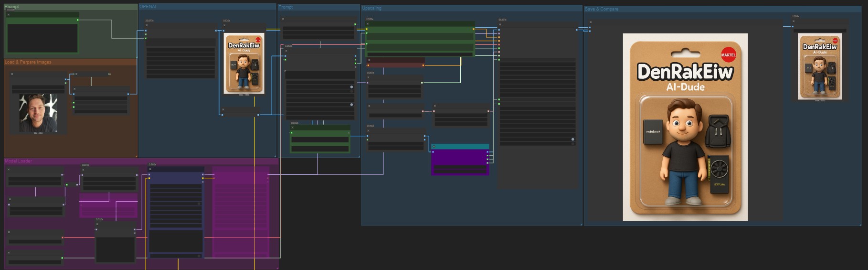Click the 2.570s timing badge
The width and height of the screenshot is (868, 270).
click(x=370, y=19)
